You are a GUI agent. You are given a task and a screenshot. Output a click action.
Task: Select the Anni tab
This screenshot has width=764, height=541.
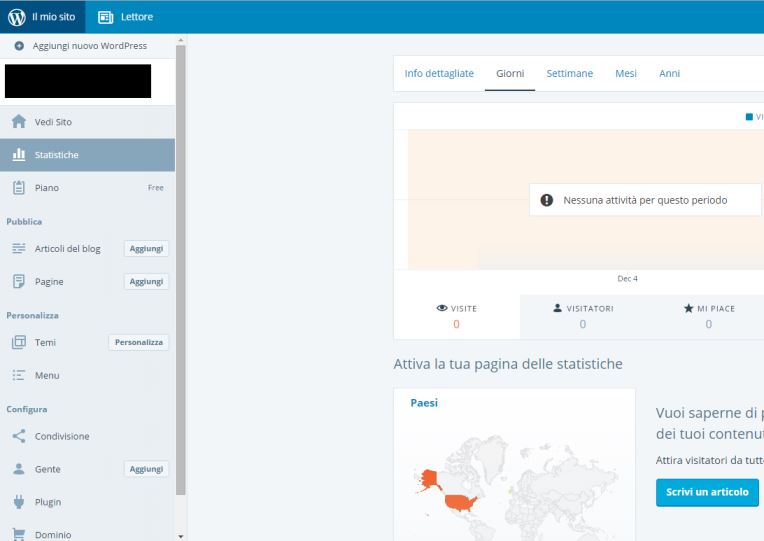(x=669, y=74)
